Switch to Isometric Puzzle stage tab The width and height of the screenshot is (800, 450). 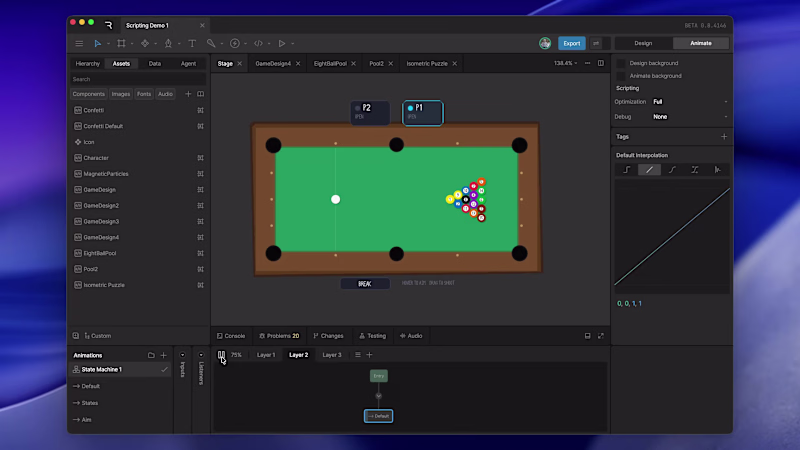tap(427, 64)
